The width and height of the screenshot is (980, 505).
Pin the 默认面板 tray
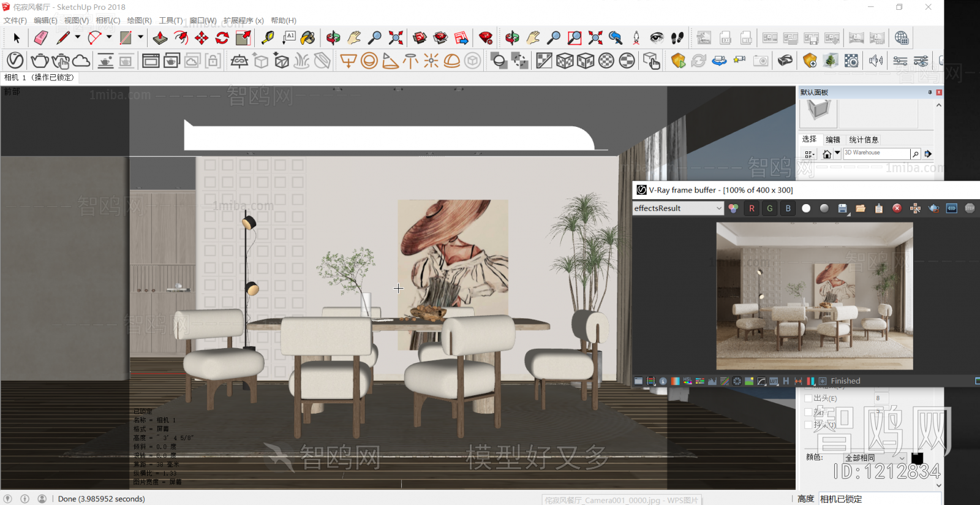[930, 93]
